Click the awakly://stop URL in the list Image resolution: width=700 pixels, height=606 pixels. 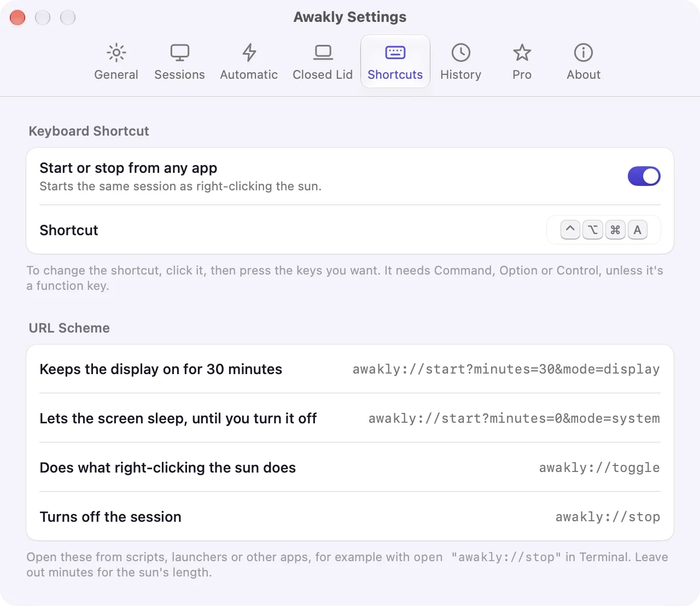[608, 517]
